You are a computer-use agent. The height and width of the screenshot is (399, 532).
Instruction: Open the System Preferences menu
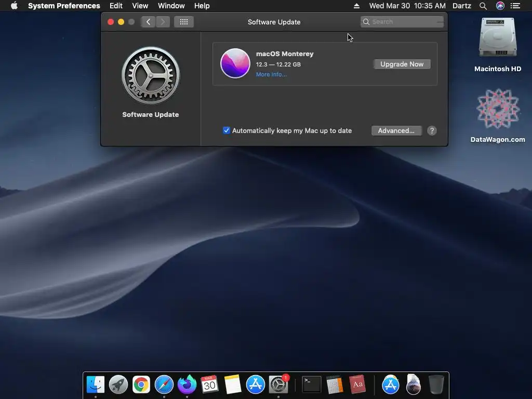[x=64, y=6]
